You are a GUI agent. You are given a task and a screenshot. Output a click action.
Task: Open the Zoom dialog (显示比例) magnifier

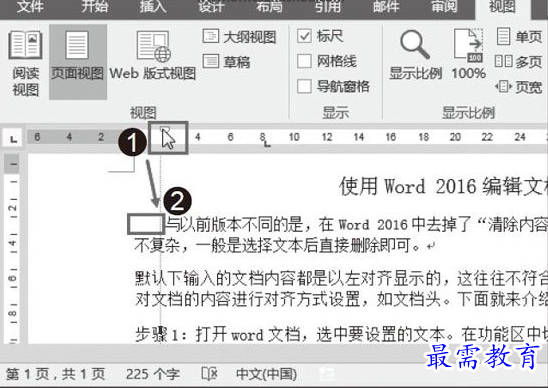(416, 56)
